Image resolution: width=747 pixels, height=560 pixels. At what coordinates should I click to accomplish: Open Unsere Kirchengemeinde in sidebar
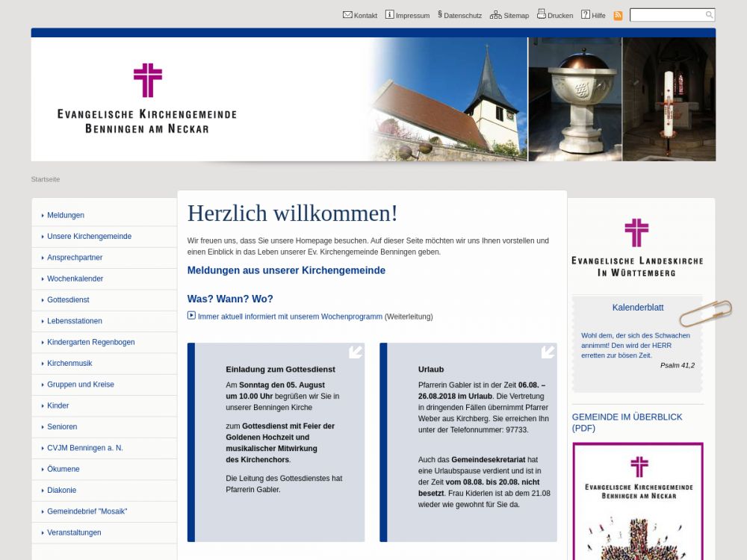tap(89, 236)
